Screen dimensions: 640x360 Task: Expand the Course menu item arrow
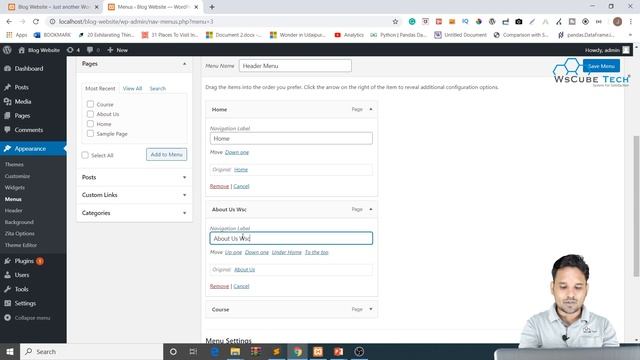point(371,309)
